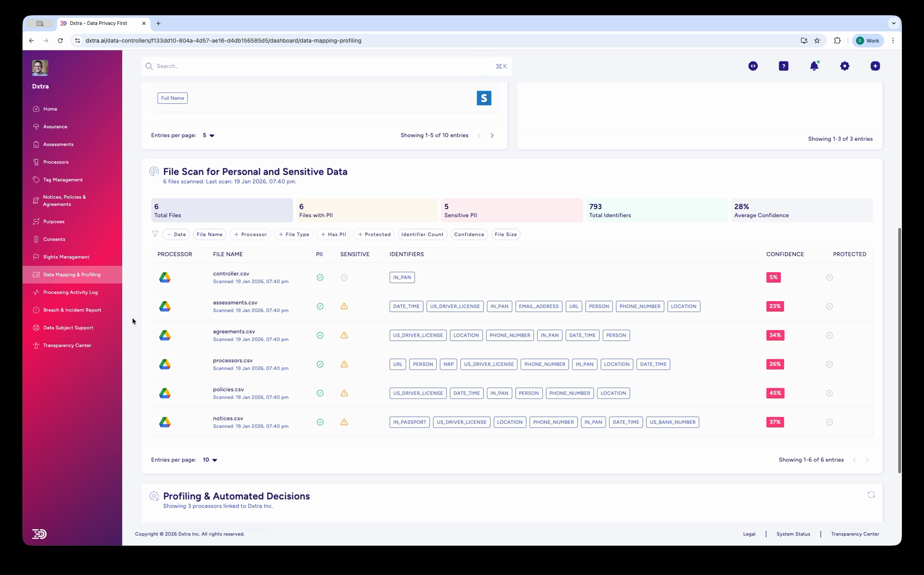The height and width of the screenshot is (575, 924).
Task: Click the Protected status icon for notices.csv
Action: point(829,422)
